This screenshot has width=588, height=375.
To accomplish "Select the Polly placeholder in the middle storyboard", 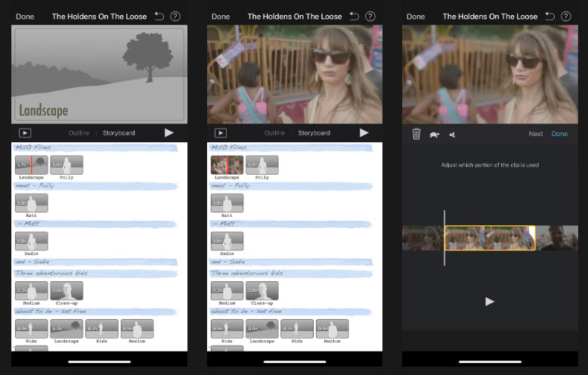I will pos(262,165).
